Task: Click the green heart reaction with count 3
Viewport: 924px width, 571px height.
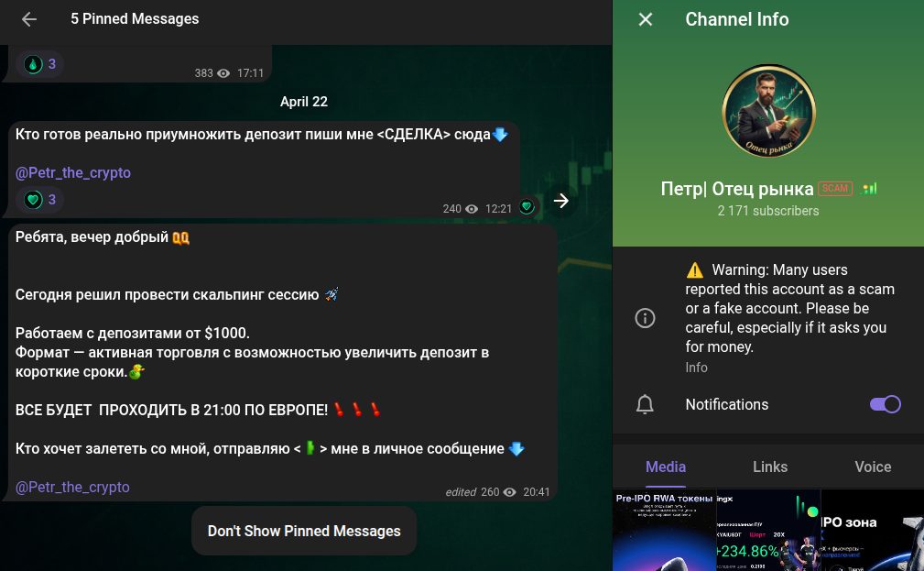Action: click(x=41, y=199)
